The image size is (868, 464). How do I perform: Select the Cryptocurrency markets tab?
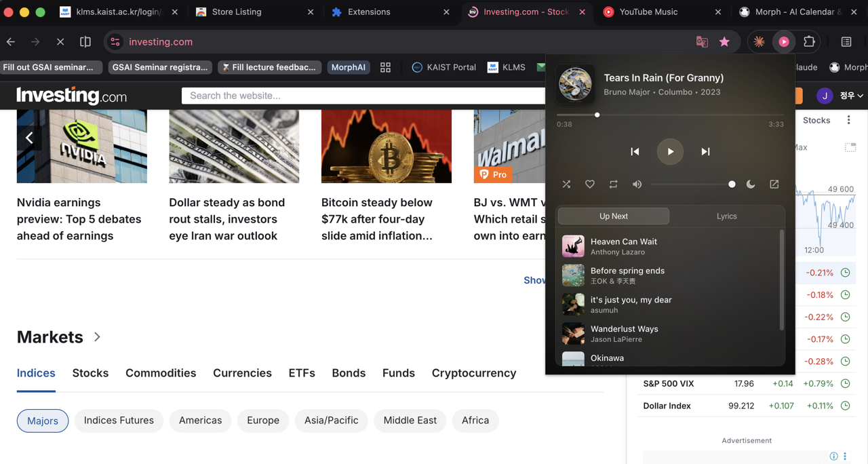tap(474, 373)
